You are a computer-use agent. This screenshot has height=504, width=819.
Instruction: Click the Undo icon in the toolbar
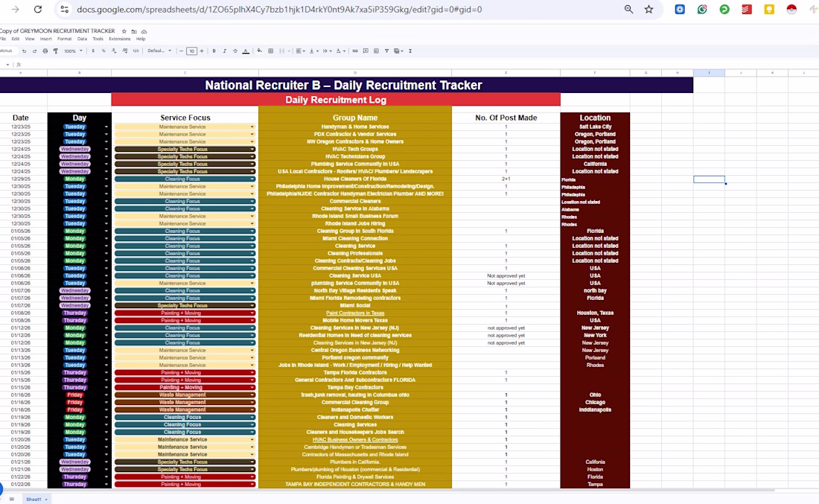[x=24, y=51]
